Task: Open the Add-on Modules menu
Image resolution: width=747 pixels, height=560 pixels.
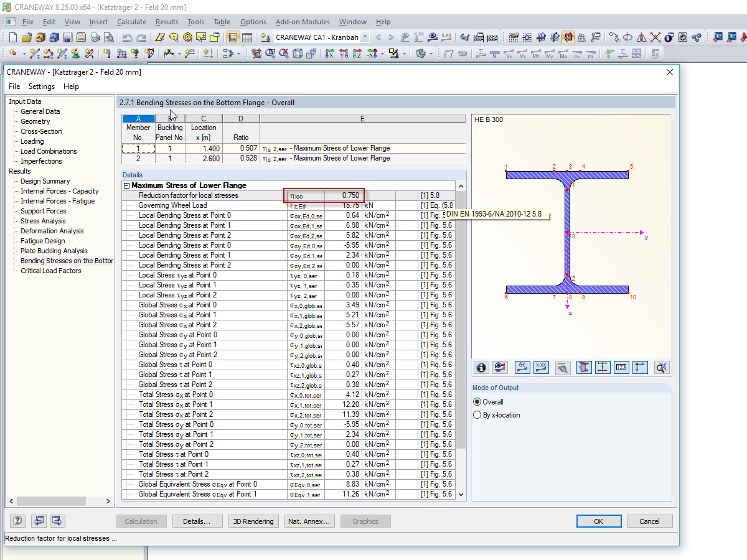Action: (303, 22)
